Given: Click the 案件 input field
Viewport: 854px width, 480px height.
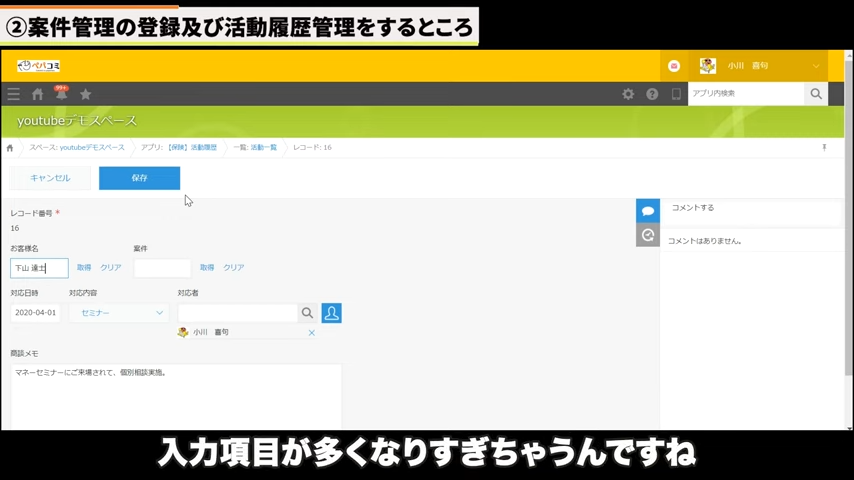Looking at the screenshot, I should click(x=162, y=268).
